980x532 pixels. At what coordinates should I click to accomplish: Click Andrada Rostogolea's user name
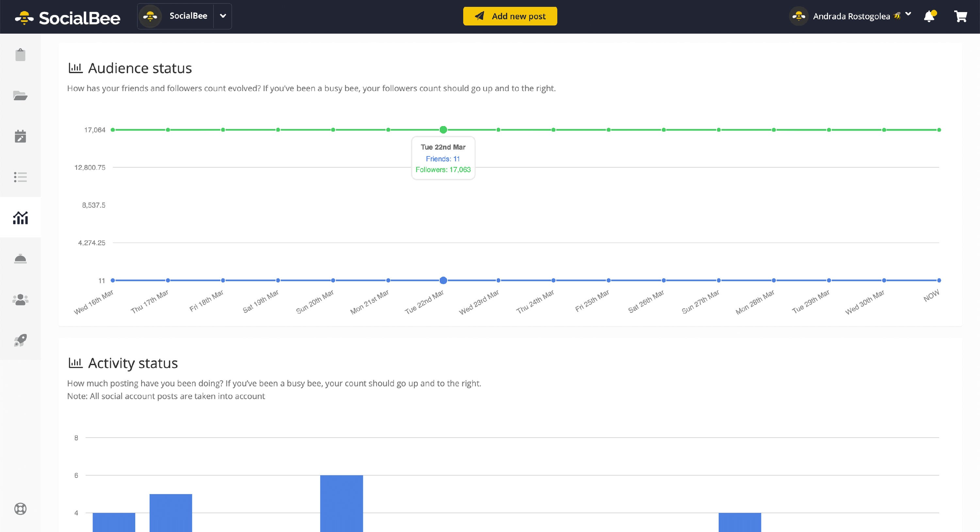851,16
